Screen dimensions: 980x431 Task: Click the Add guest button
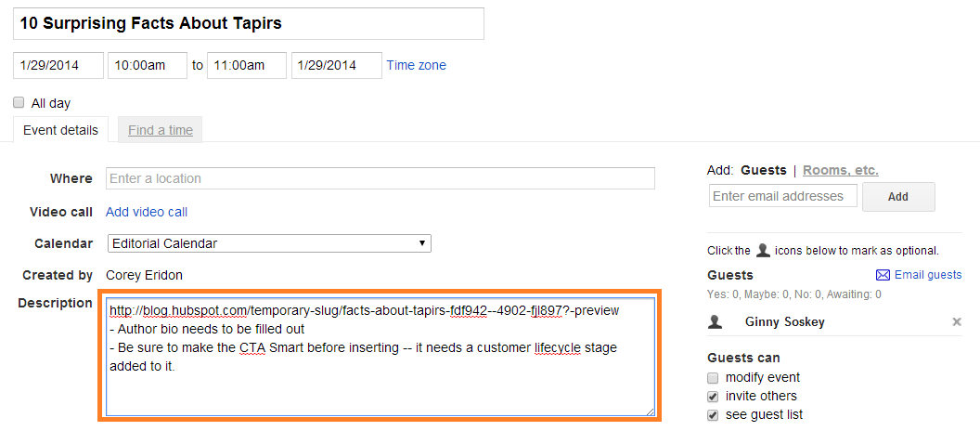pos(897,197)
